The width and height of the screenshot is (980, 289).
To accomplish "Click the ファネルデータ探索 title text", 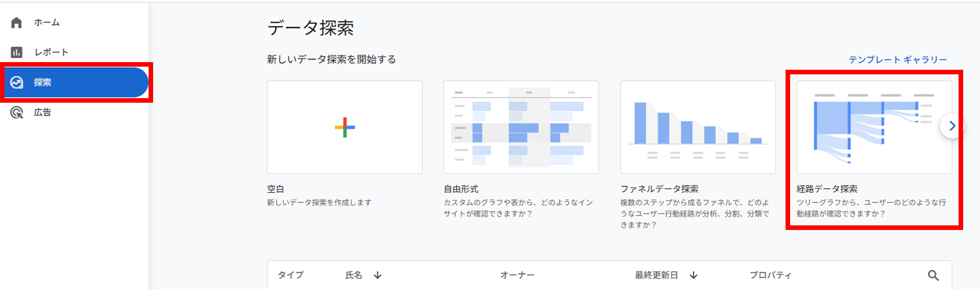I will (x=659, y=189).
